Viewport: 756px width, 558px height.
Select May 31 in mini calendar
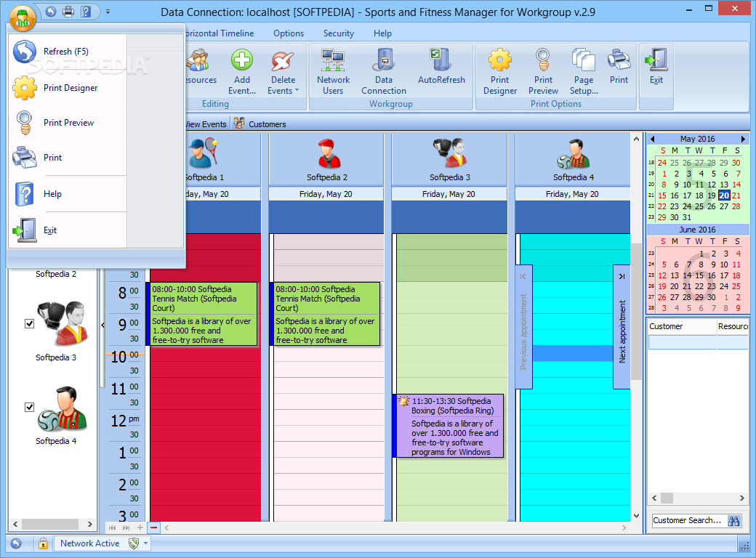687,217
